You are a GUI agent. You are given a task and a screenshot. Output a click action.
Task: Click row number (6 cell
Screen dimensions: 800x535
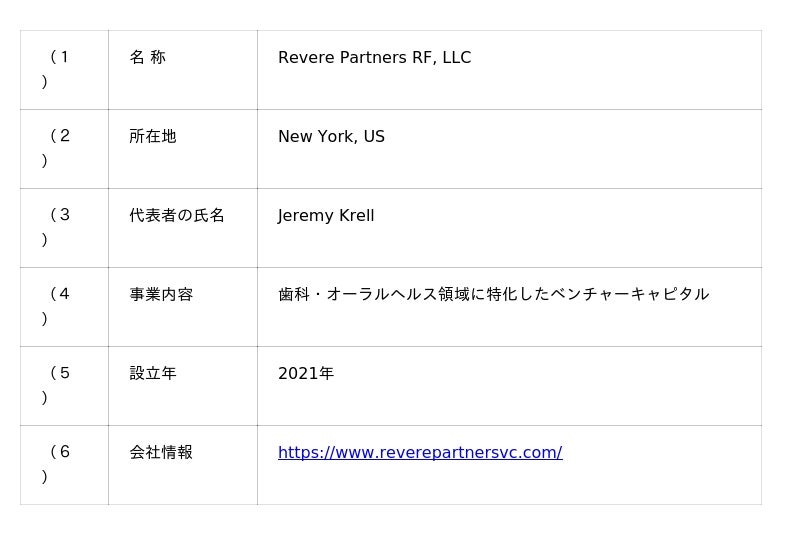point(64,465)
